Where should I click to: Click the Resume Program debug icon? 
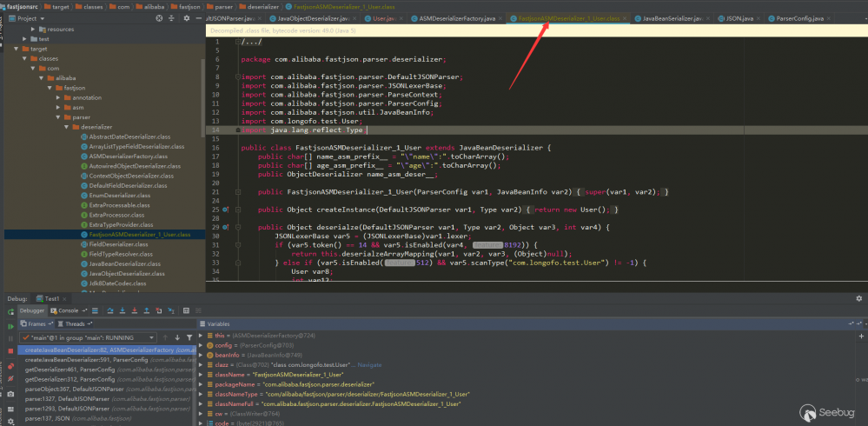[x=11, y=324]
